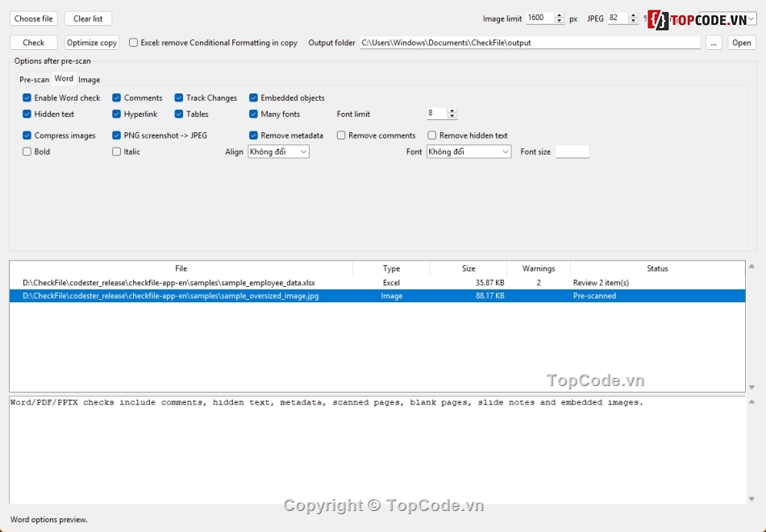The image size is (766, 532).
Task: Sort by Warnings column header
Action: (539, 268)
